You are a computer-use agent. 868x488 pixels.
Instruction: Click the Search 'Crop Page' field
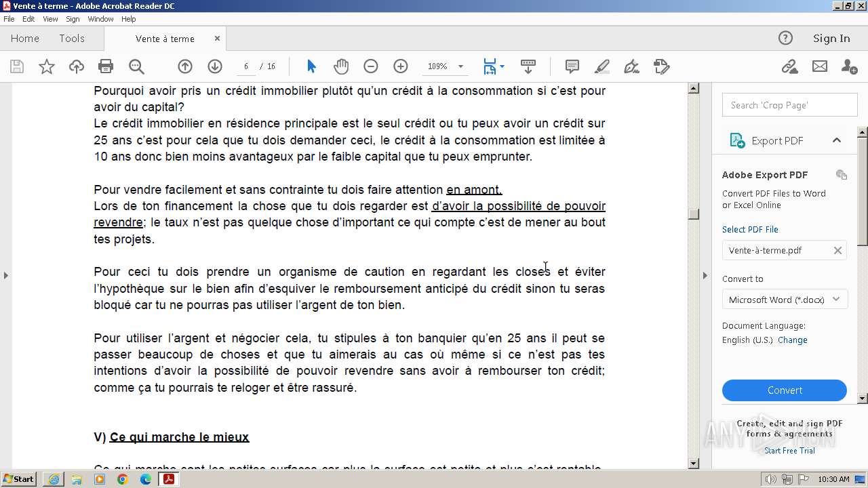pos(789,105)
